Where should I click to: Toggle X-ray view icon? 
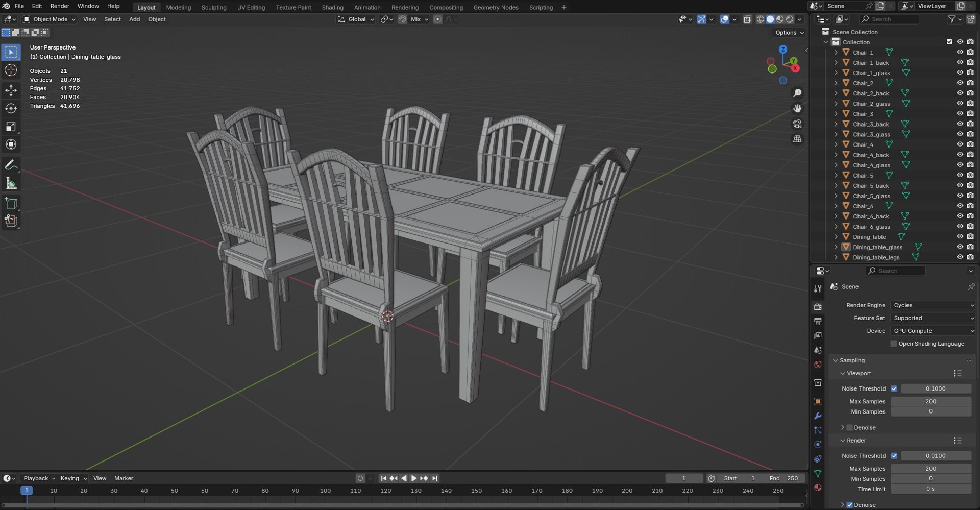(x=747, y=19)
